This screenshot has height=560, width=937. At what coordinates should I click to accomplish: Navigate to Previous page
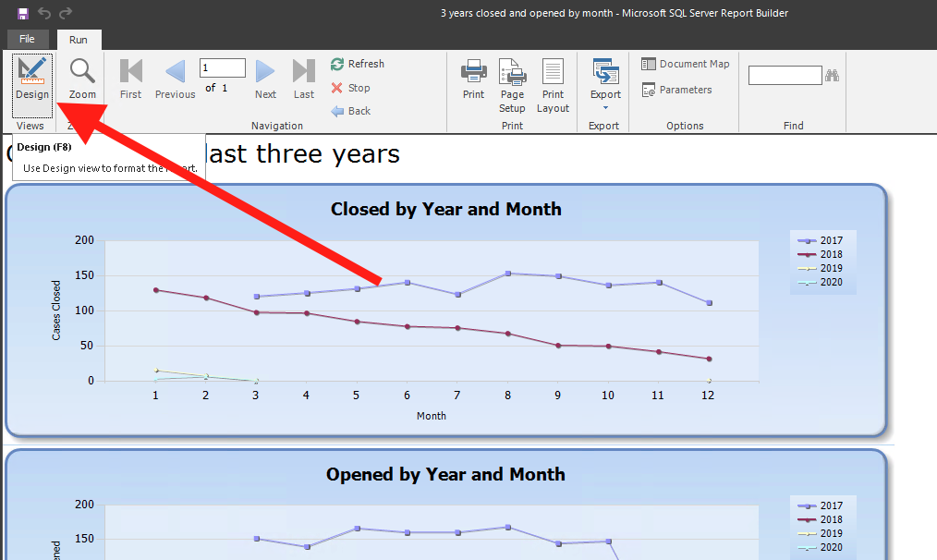tap(175, 79)
